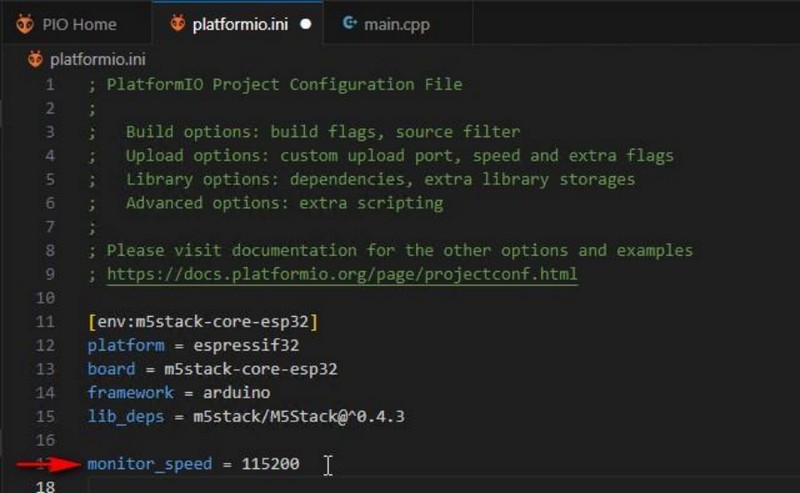Click the platformio.ini breadcrumb label
The height and width of the screenshot is (493, 800).
[97, 60]
